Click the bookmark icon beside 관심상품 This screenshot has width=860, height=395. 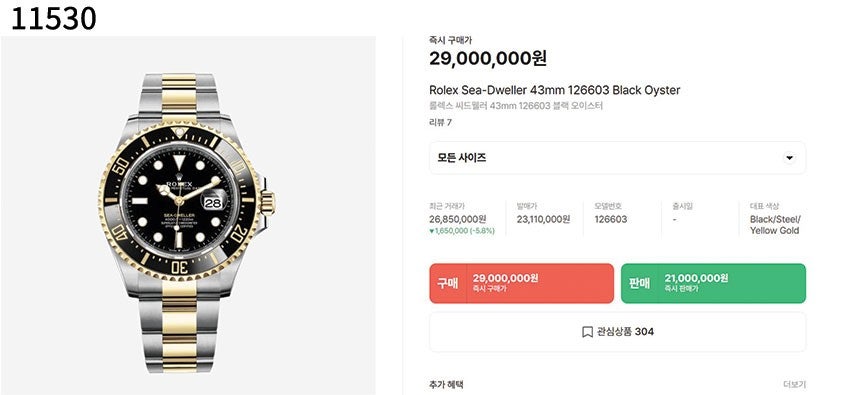(x=587, y=332)
